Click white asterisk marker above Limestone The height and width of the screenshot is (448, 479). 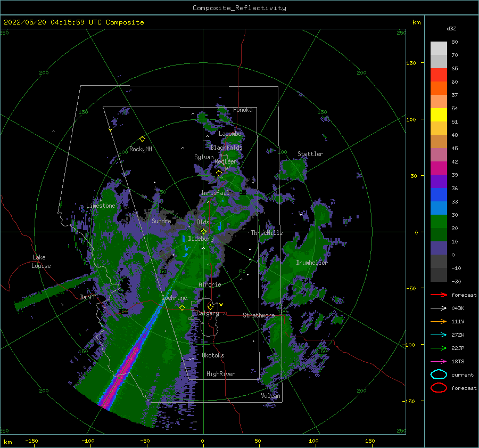click(x=101, y=200)
